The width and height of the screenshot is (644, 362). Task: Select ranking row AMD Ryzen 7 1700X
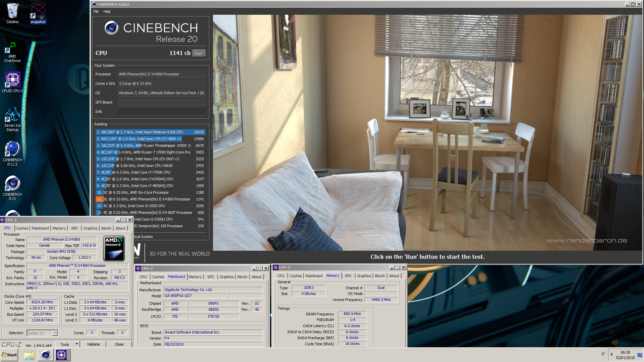click(x=150, y=152)
